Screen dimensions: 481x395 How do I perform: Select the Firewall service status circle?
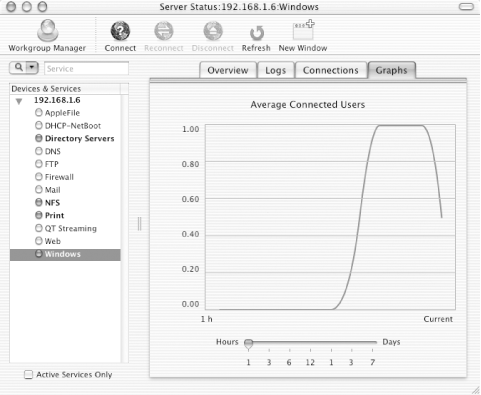[39, 177]
